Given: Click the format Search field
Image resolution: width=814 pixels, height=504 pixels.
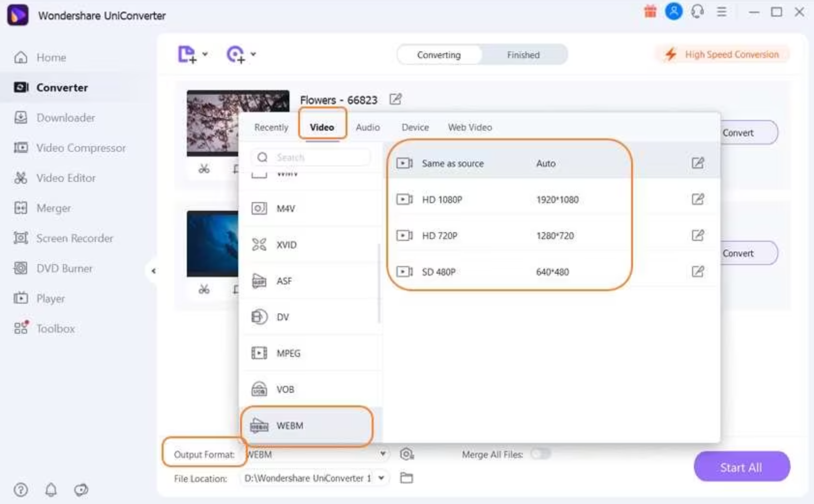Looking at the screenshot, I should 311,157.
